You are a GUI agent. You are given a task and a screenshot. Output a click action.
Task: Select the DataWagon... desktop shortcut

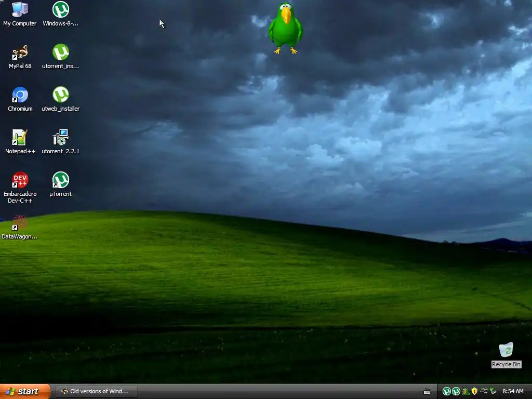[x=19, y=227]
